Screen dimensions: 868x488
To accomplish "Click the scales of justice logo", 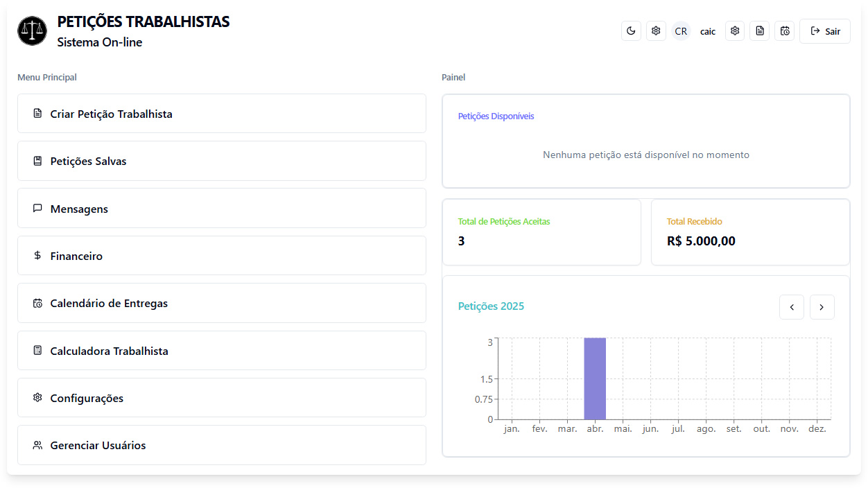I will pyautogui.click(x=32, y=31).
